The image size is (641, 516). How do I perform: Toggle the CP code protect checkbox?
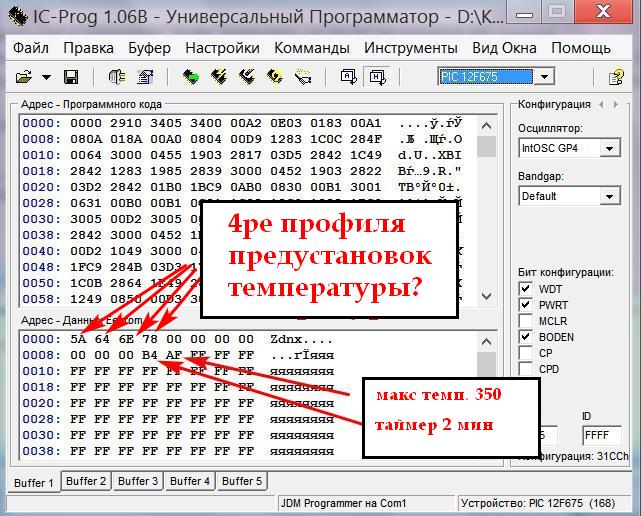(x=526, y=353)
